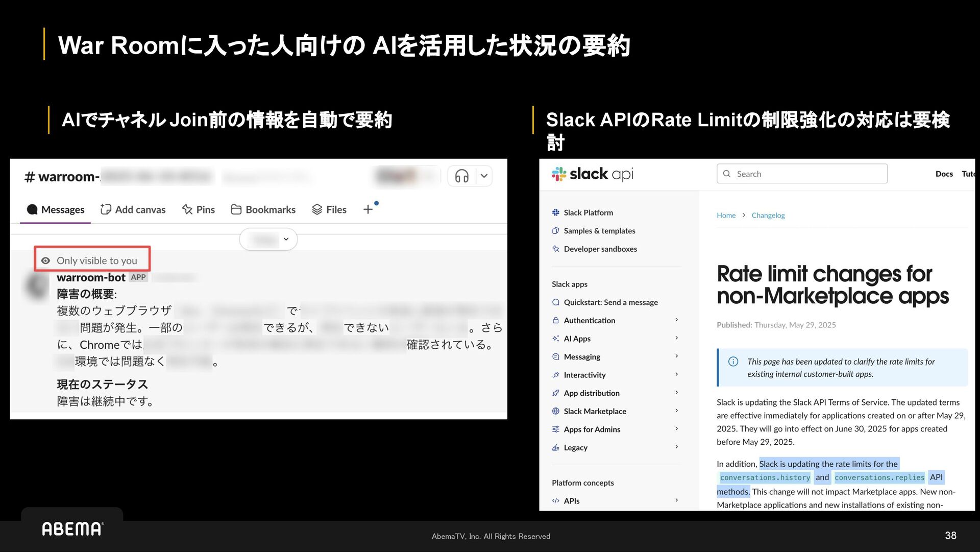Open the Docs menu item
The image size is (980, 552).
click(944, 174)
